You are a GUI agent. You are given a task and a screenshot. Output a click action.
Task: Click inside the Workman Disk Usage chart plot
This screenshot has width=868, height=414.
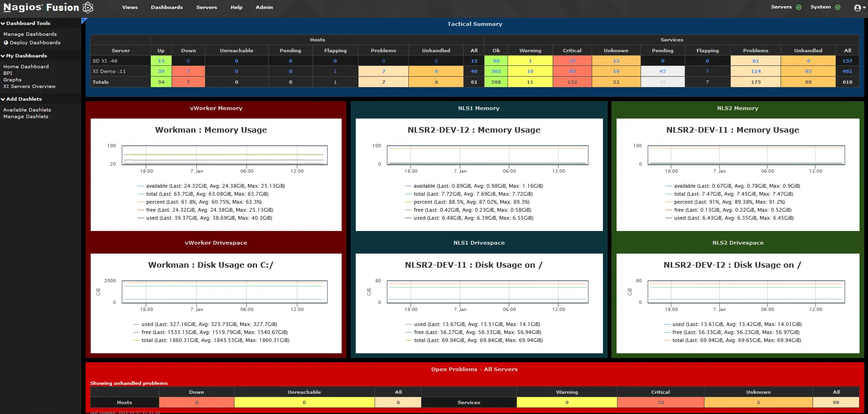[x=225, y=292]
